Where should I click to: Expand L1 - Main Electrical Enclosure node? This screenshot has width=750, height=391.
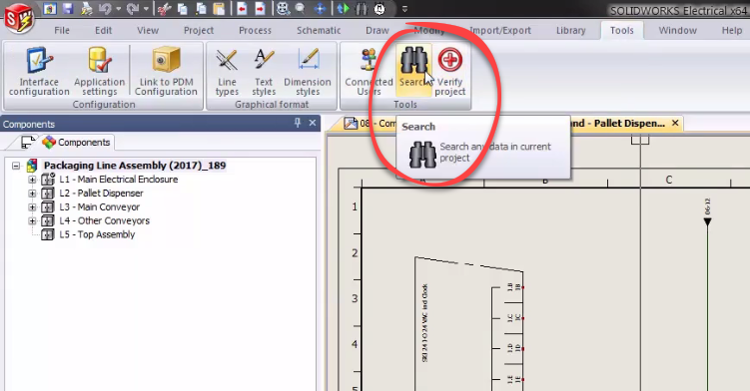32,179
